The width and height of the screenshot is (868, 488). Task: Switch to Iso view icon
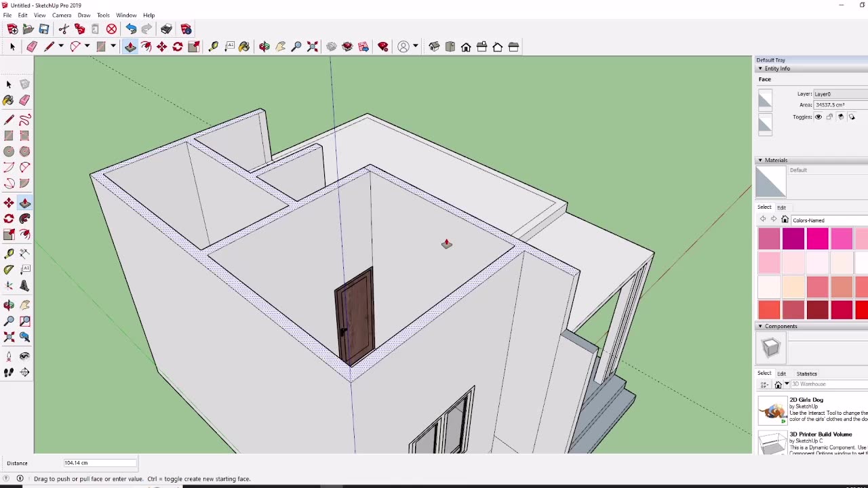pos(434,47)
